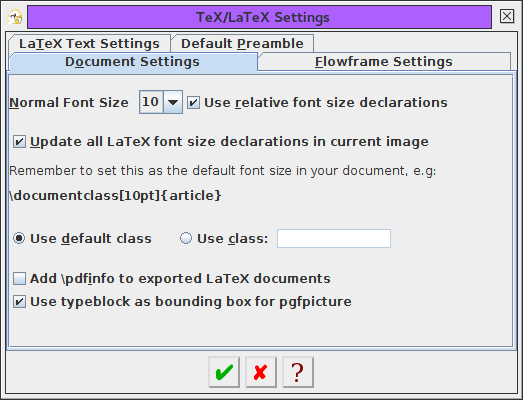Focus the Use class text field
Screen dimensions: 523x400
pos(334,239)
